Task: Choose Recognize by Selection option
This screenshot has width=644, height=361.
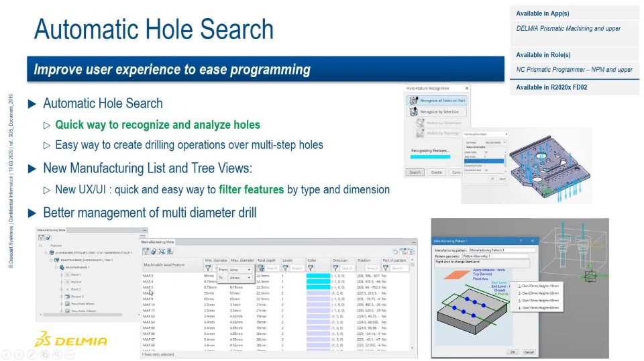Action: 437,111
